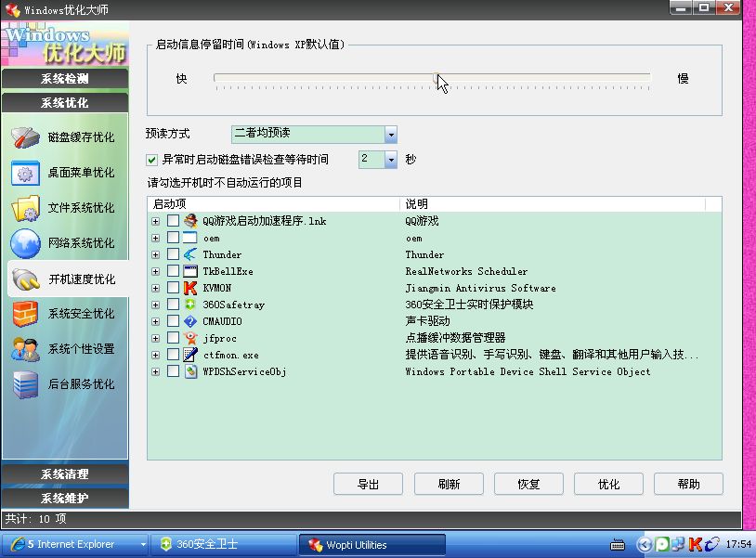Click the TkBellExe window icon
The image size is (756, 558).
click(190, 271)
